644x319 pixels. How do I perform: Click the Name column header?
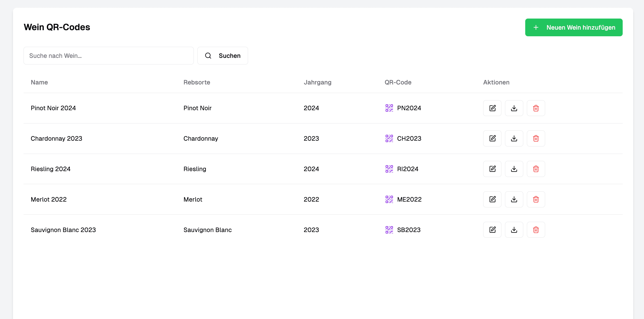(39, 82)
